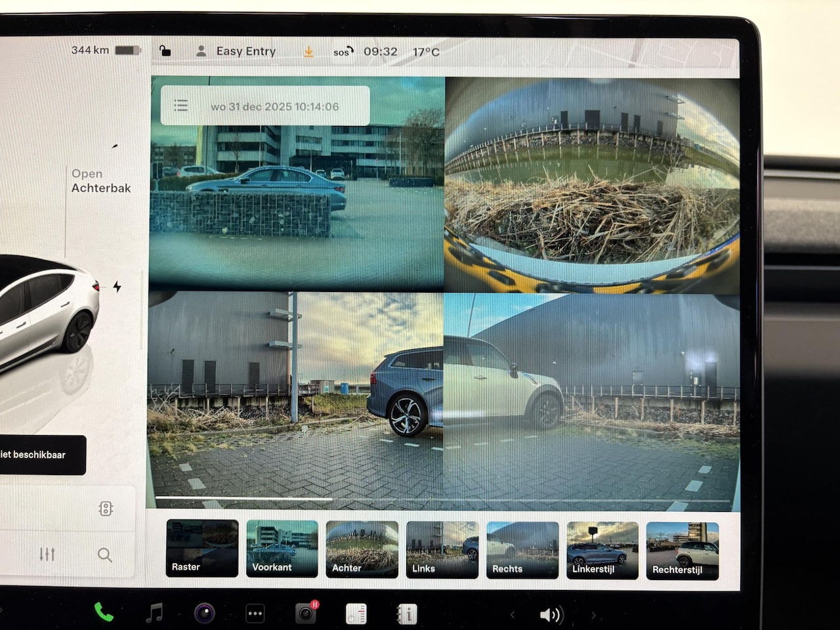
Task: Open the vehicle controls sliders icon
Action: click(47, 555)
